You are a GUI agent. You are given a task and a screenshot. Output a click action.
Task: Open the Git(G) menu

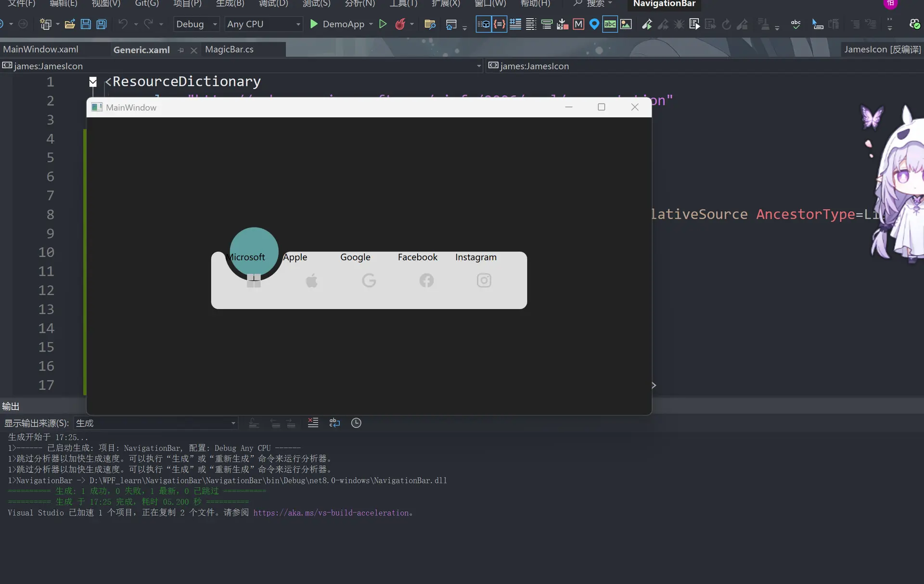147,3
